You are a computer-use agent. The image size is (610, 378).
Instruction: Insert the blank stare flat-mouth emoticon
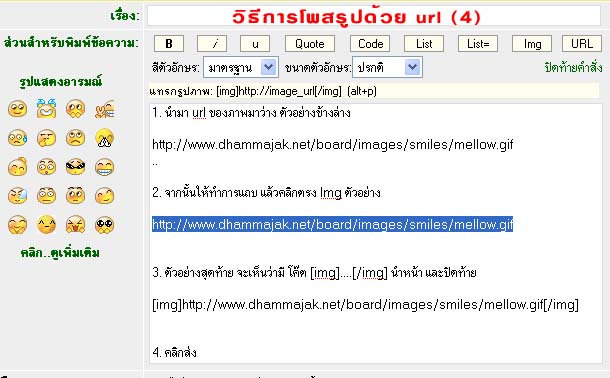(46, 196)
